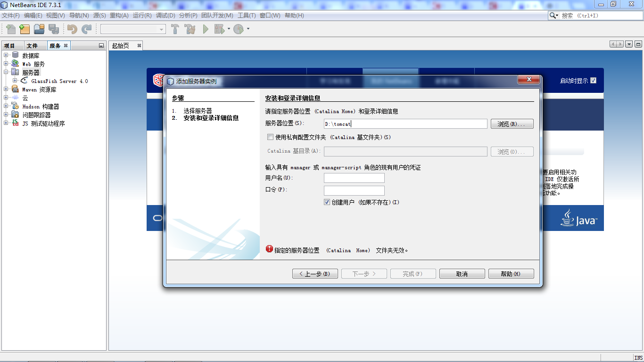644x362 pixels.
Task: Minimize the services panel with its box icon
Action: tap(101, 46)
